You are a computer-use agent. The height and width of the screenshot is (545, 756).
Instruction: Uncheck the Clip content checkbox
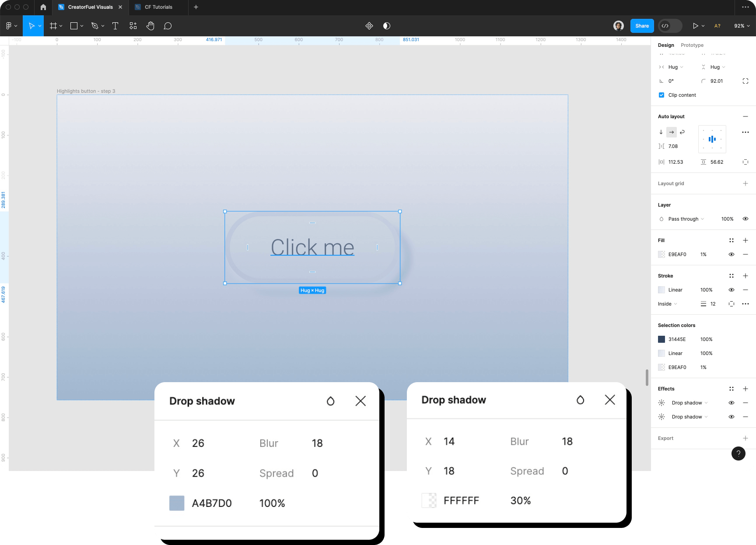point(661,95)
